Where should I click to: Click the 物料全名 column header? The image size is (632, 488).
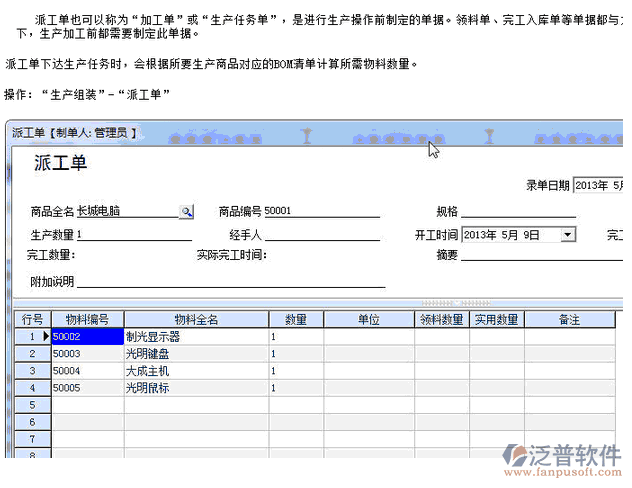(x=195, y=320)
